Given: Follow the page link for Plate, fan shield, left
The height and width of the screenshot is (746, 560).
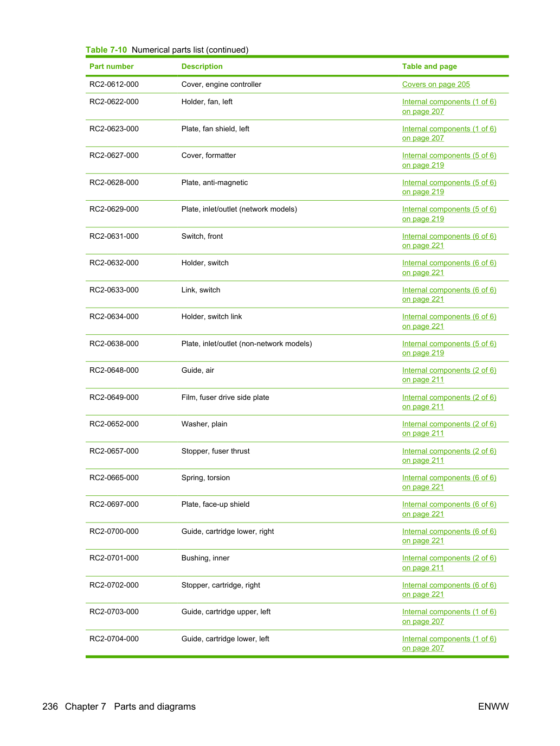Looking at the screenshot, I should coord(449,133).
